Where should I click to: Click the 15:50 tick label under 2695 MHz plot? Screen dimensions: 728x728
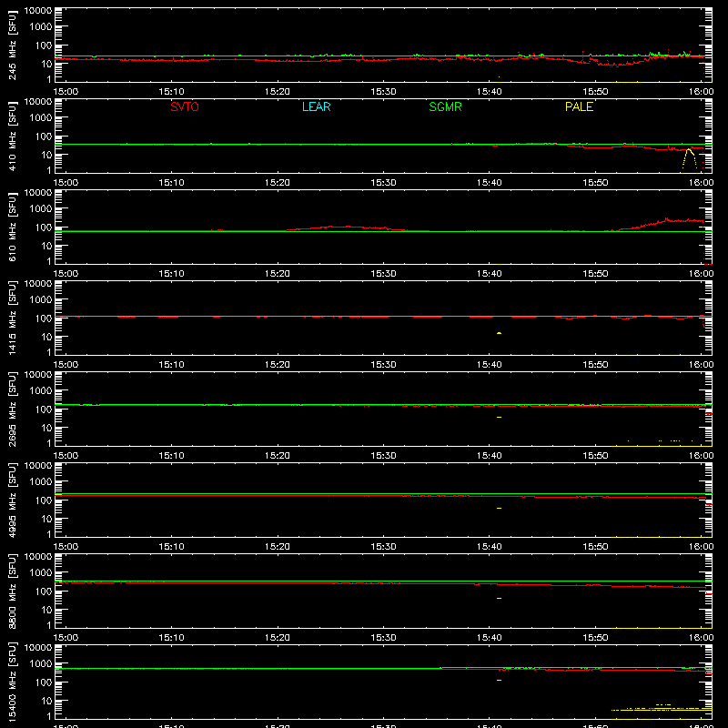click(x=595, y=456)
